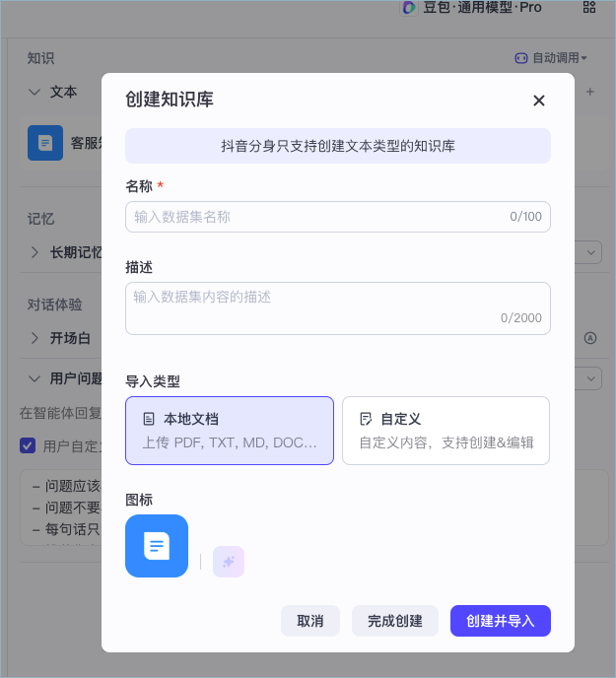Click the 本地文档 page icon
This screenshot has height=678, width=616.
point(149,419)
